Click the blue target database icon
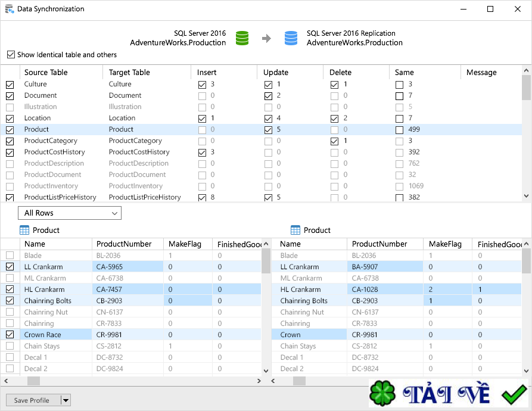The image size is (532, 411). pyautogui.click(x=291, y=38)
